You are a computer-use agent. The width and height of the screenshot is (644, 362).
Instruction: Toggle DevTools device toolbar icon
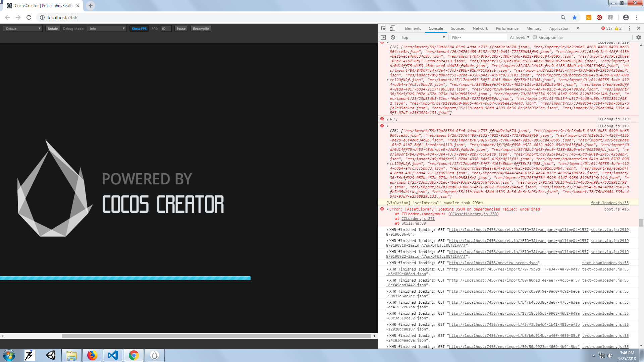click(x=392, y=28)
